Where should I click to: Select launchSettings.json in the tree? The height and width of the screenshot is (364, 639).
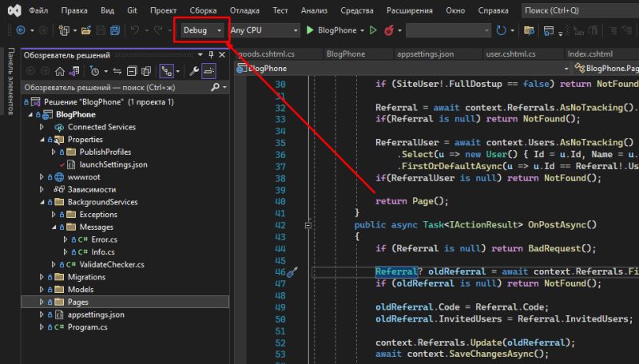(x=113, y=164)
